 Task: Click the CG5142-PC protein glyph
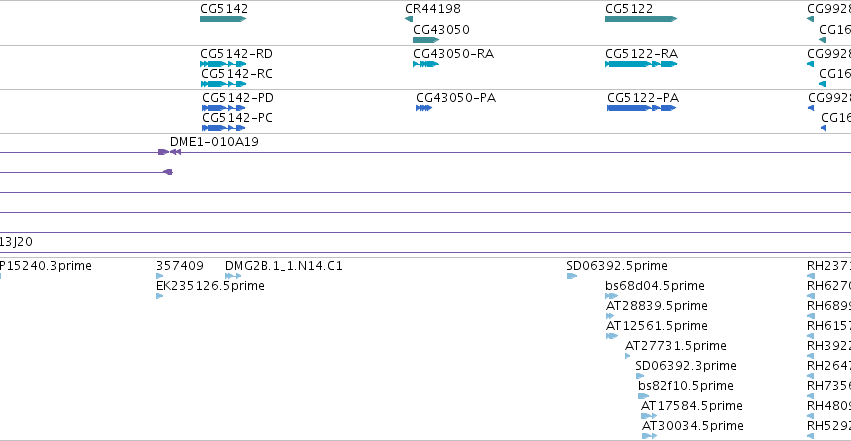(224, 128)
